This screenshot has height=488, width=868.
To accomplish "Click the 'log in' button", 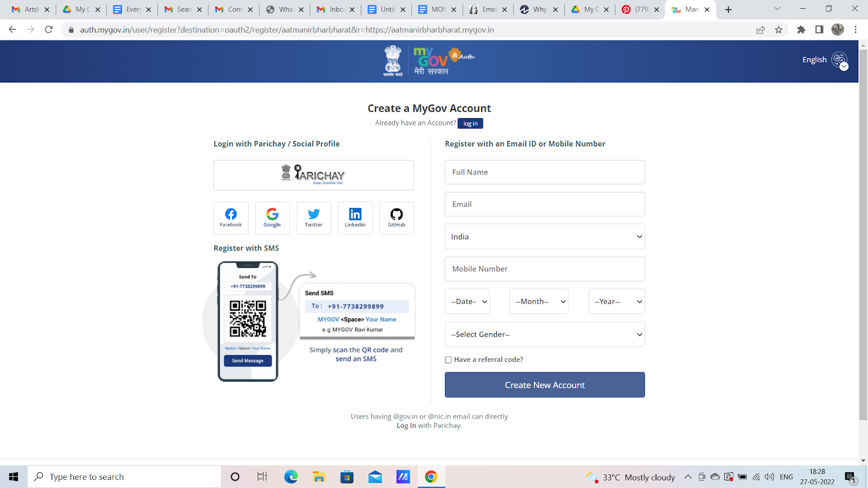I will tap(470, 124).
